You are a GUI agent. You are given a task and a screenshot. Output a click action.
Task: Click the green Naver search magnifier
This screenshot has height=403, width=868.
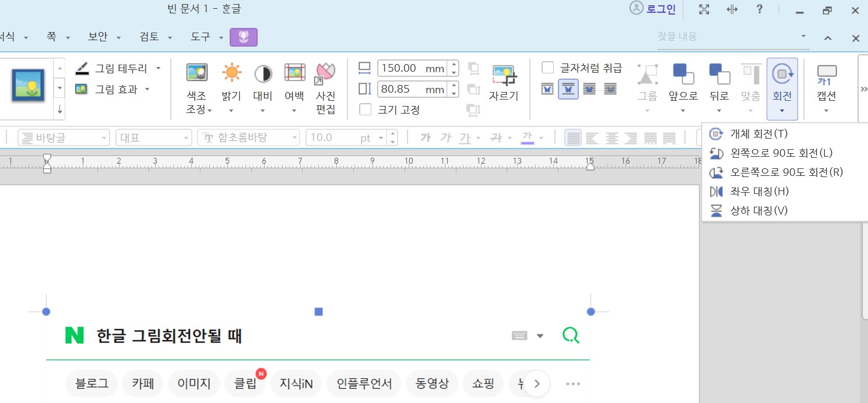(571, 335)
